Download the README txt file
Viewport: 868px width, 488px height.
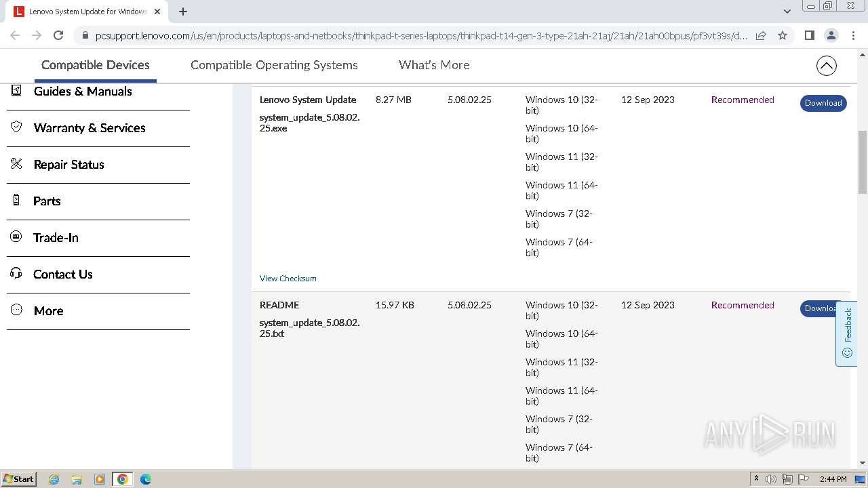819,308
